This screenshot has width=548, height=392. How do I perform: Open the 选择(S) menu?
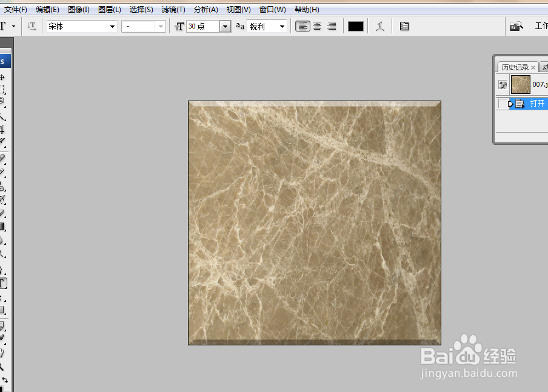[x=141, y=10]
